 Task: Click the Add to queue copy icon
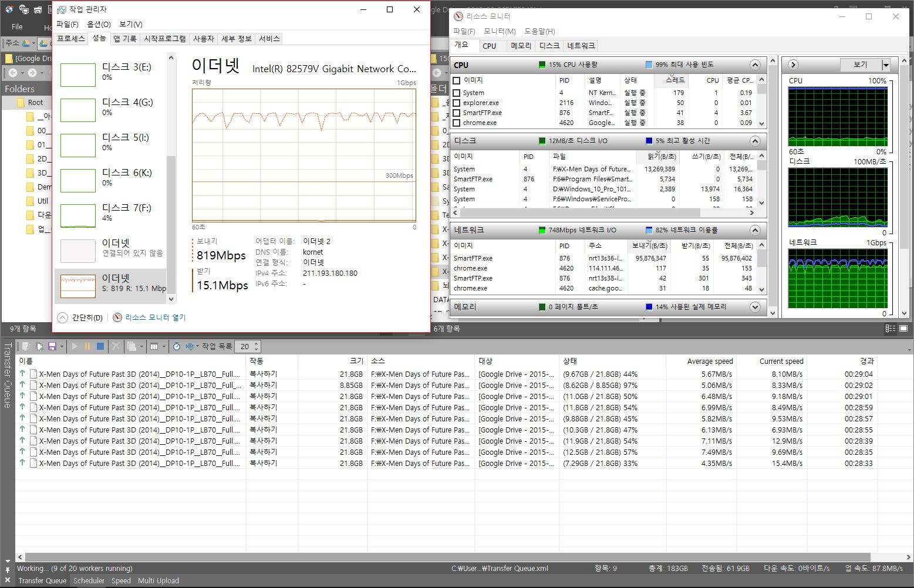pyautogui.click(x=40, y=346)
